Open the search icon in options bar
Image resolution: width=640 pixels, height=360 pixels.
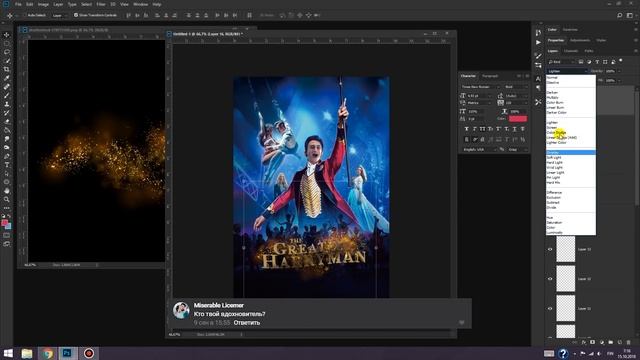[x=620, y=15]
